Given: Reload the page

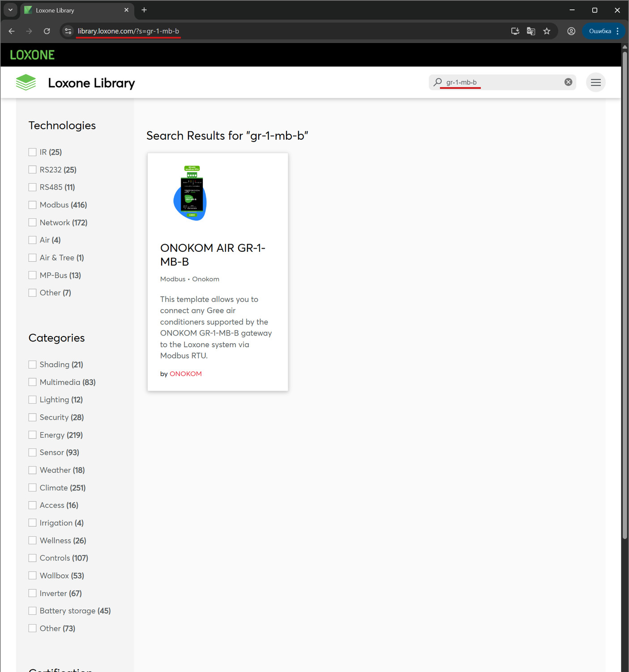Looking at the screenshot, I should click(x=47, y=31).
